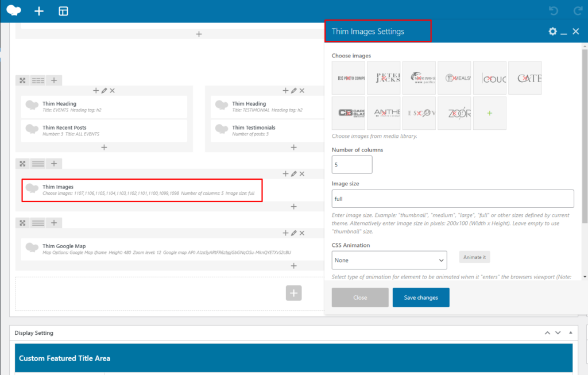Move Display Setting panel down arrow
The height and width of the screenshot is (375, 588).
tap(558, 333)
